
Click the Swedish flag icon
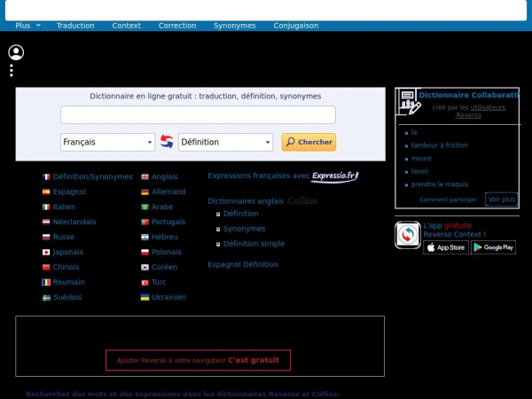coord(46,298)
